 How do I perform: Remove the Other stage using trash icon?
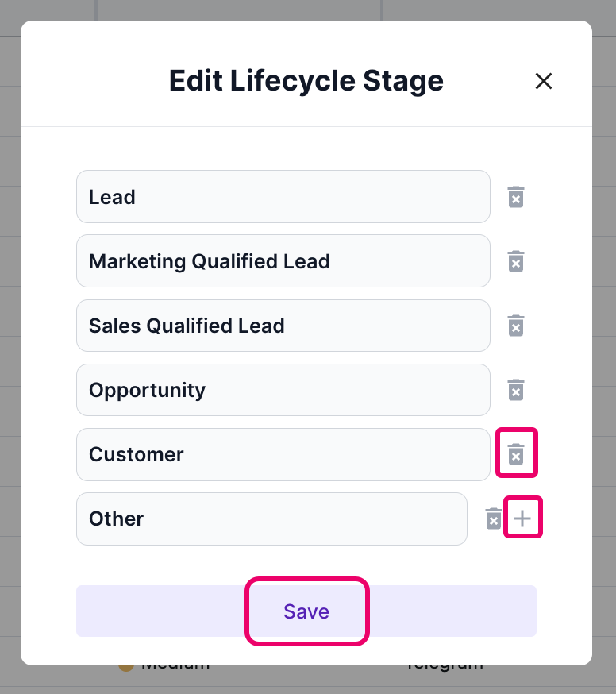(x=494, y=519)
